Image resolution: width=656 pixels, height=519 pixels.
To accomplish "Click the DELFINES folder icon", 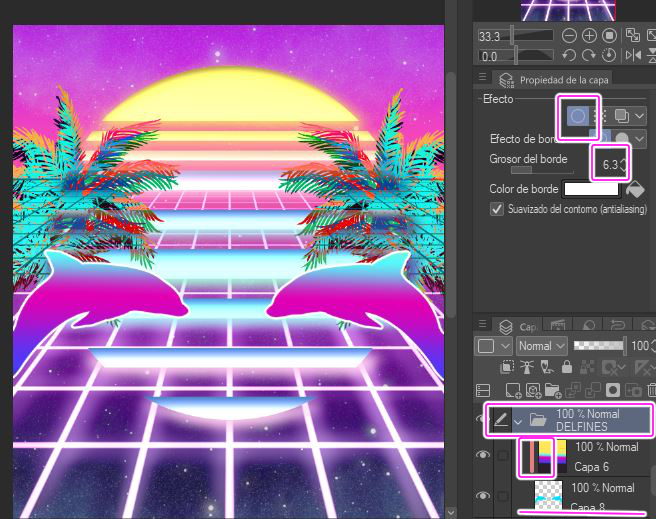I will click(538, 419).
